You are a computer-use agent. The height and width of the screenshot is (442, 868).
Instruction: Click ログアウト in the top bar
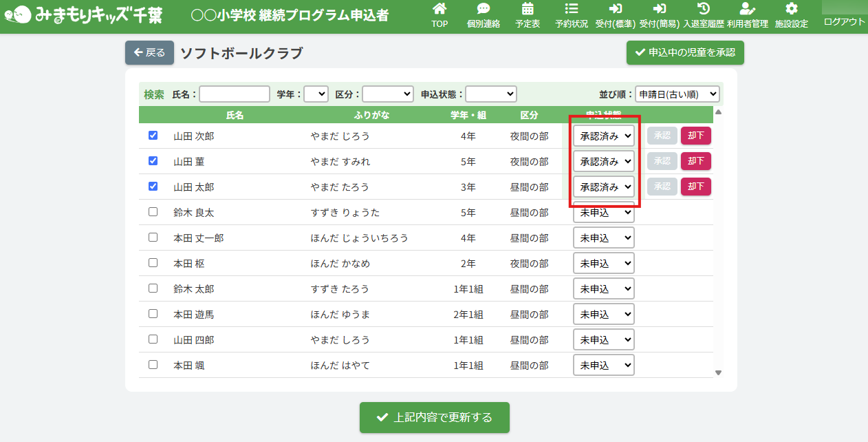tap(844, 22)
